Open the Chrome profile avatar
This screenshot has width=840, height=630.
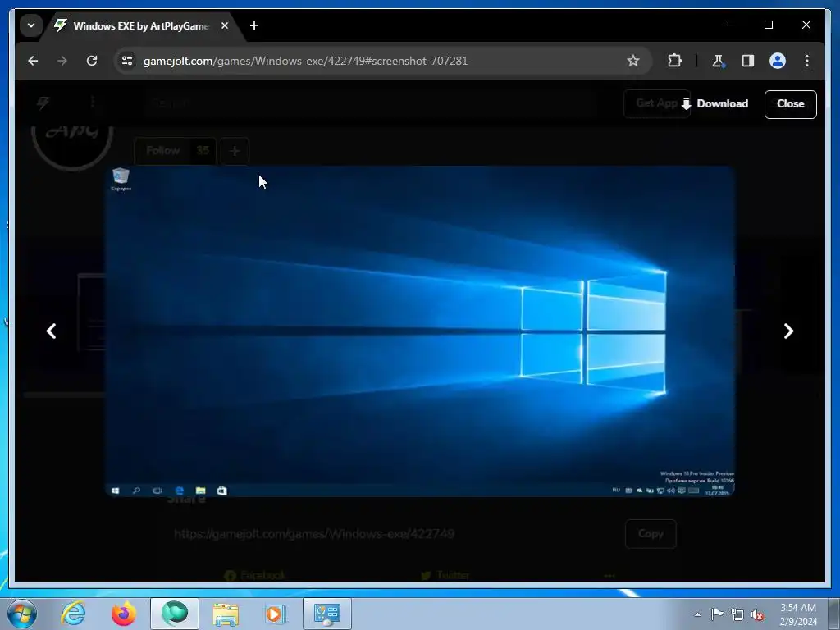[x=778, y=61]
